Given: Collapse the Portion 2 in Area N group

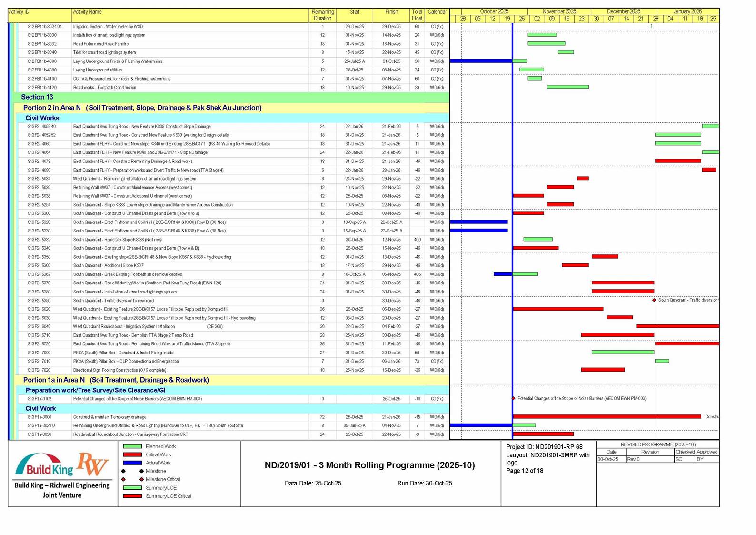Looking at the screenshot, I should pos(142,108).
